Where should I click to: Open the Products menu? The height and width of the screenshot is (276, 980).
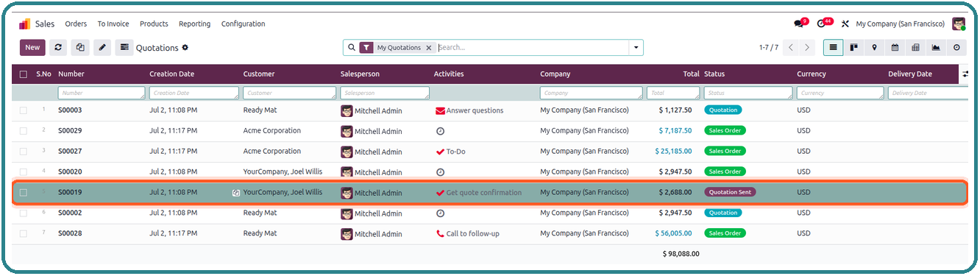click(154, 24)
